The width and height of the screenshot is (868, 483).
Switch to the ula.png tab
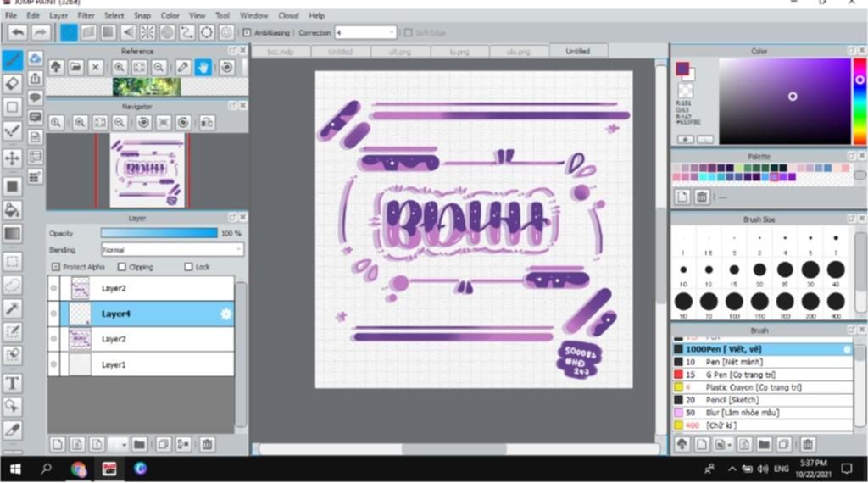(518, 52)
